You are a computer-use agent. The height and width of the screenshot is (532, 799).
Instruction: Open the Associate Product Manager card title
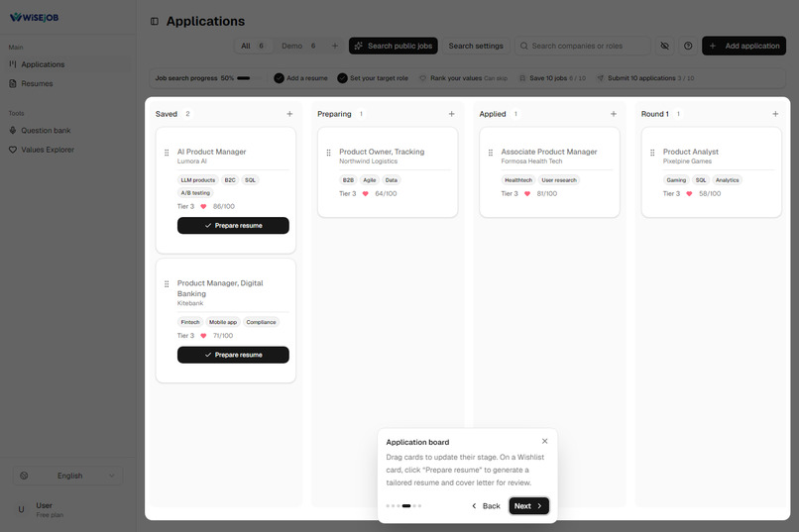549,152
